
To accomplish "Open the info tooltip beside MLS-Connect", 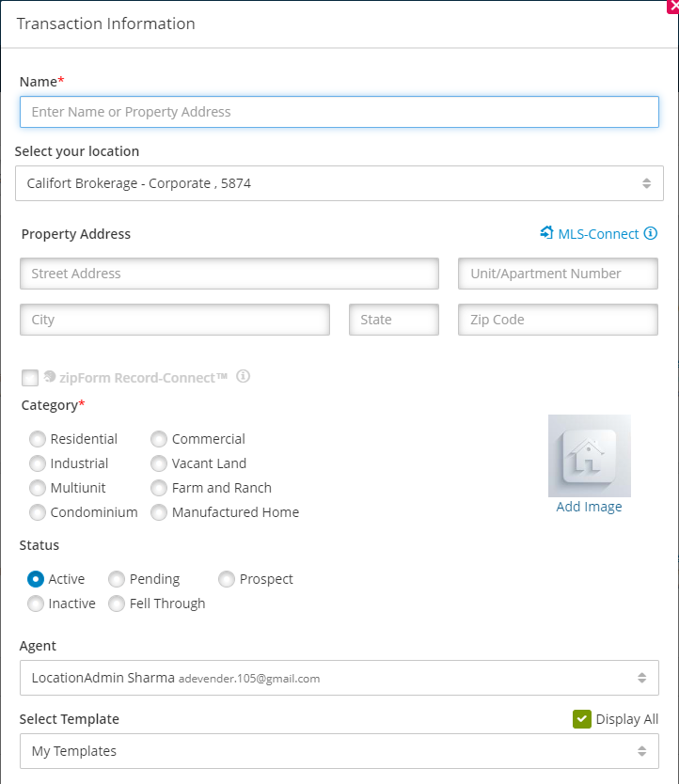I will pos(651,233).
